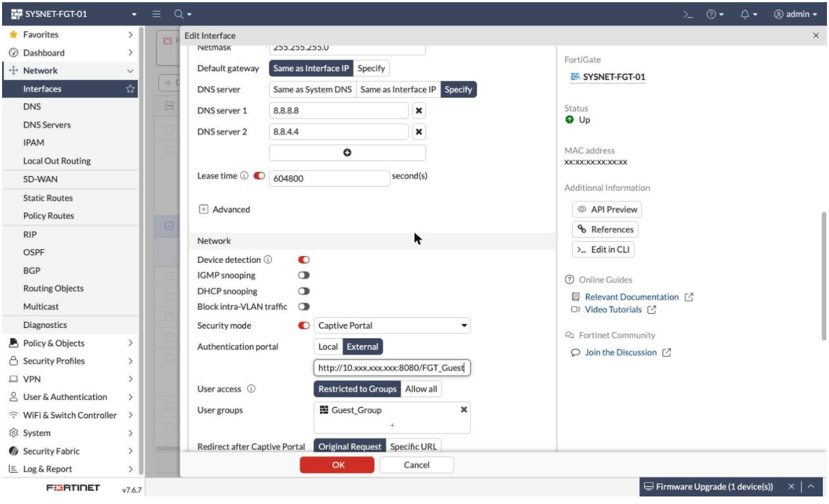Open the notifications bell

[748, 14]
